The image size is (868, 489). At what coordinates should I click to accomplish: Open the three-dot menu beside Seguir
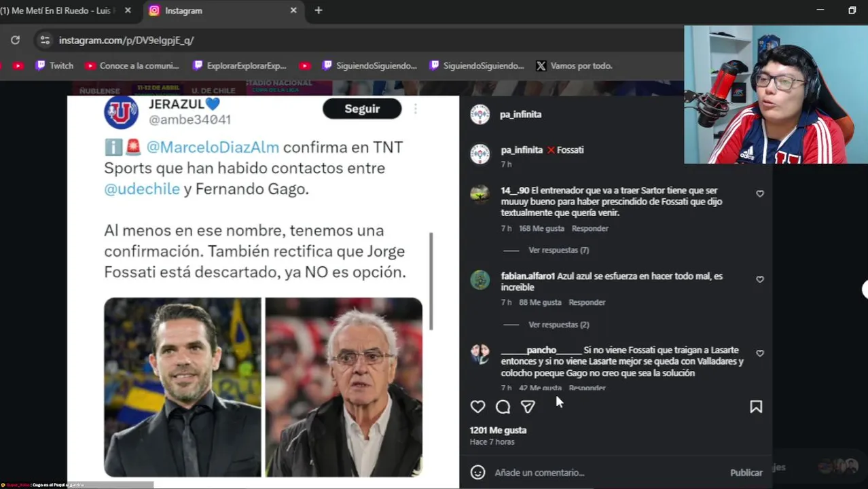click(x=416, y=109)
